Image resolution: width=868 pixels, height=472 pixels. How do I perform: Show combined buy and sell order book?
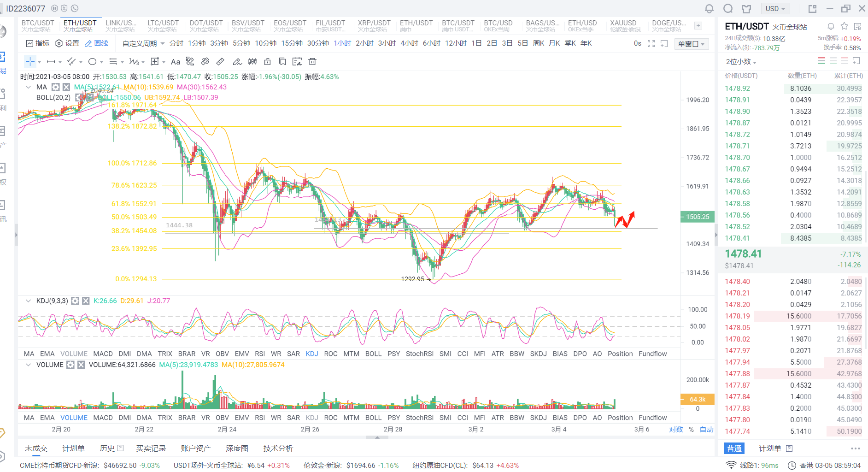822,61
